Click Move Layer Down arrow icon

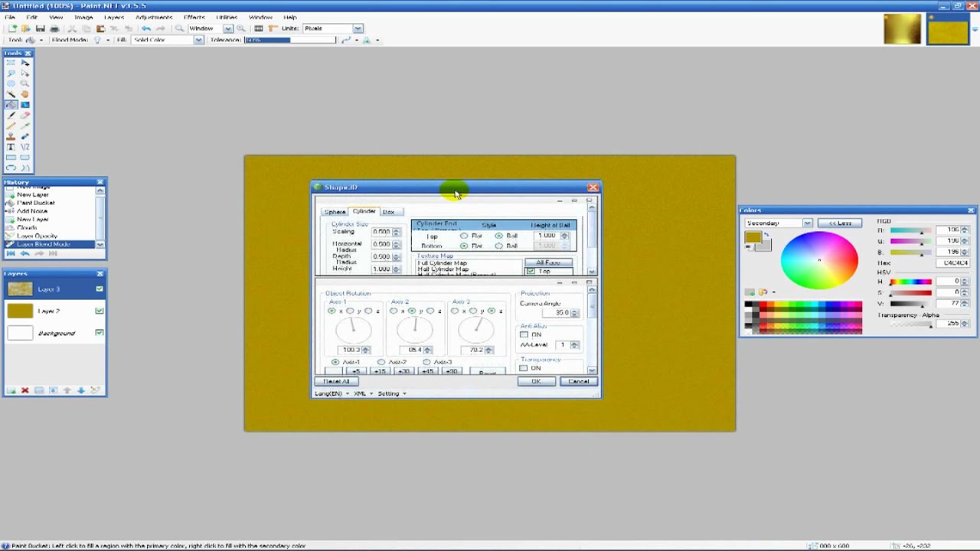(x=80, y=390)
